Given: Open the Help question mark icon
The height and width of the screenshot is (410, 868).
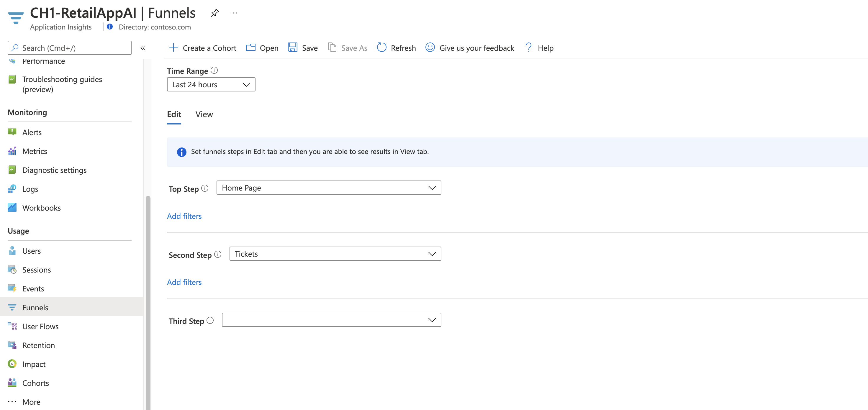Looking at the screenshot, I should coord(528,47).
